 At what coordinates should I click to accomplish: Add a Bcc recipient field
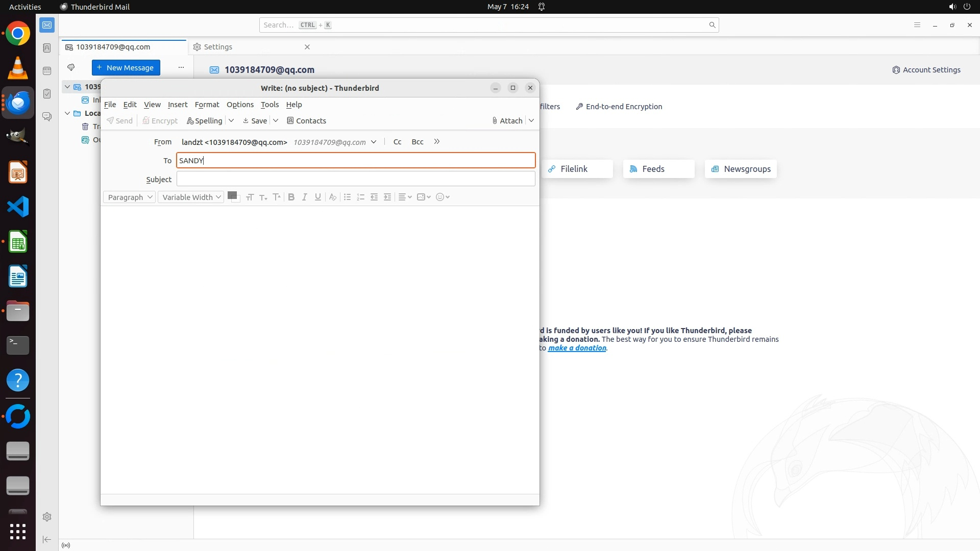[417, 142]
